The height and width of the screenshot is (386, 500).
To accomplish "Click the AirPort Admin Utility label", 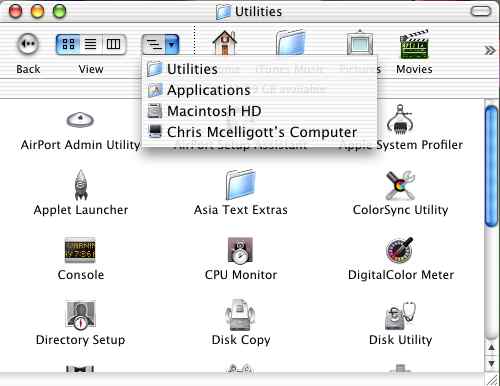I will click(80, 145).
